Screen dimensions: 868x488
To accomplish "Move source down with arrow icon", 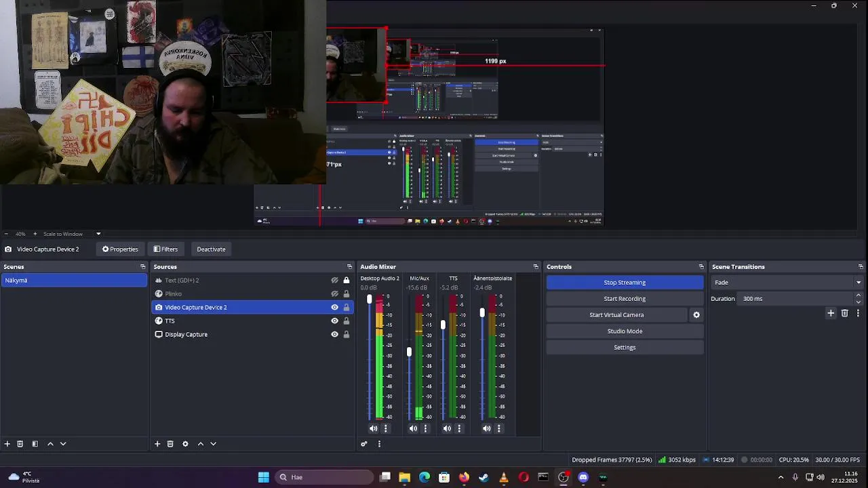I will point(213,444).
